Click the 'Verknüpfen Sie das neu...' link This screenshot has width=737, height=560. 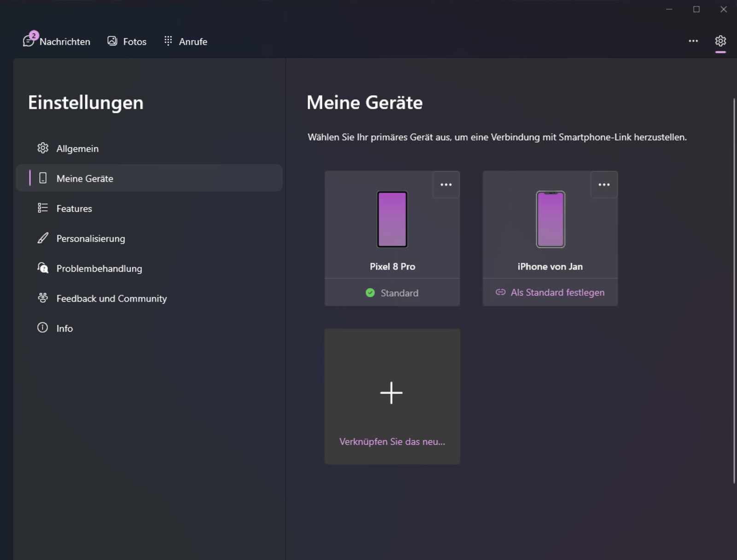click(392, 442)
